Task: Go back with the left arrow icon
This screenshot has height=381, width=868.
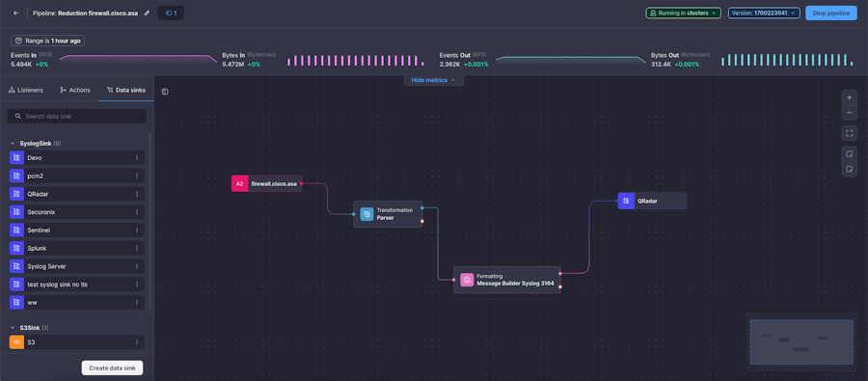Action: pos(16,13)
